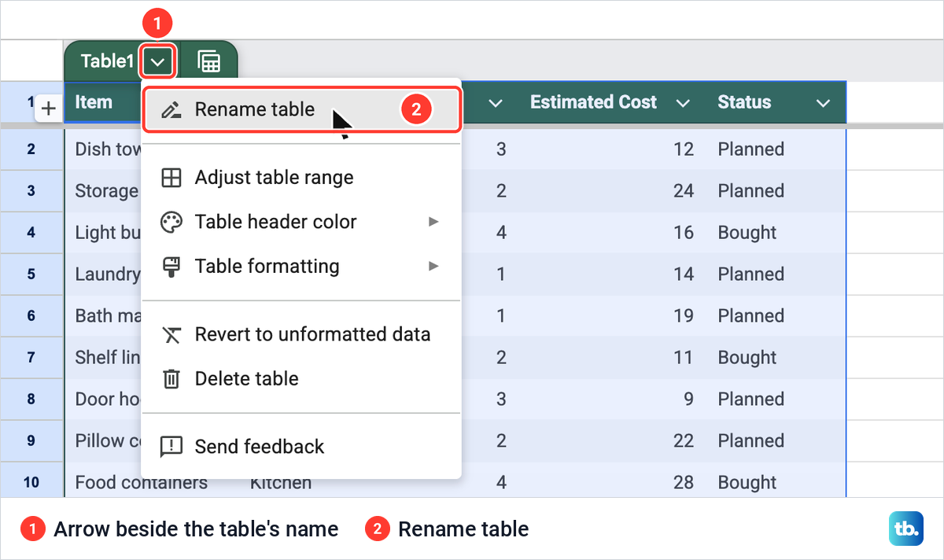Select row header 5
The width and height of the screenshot is (944, 560).
31,274
